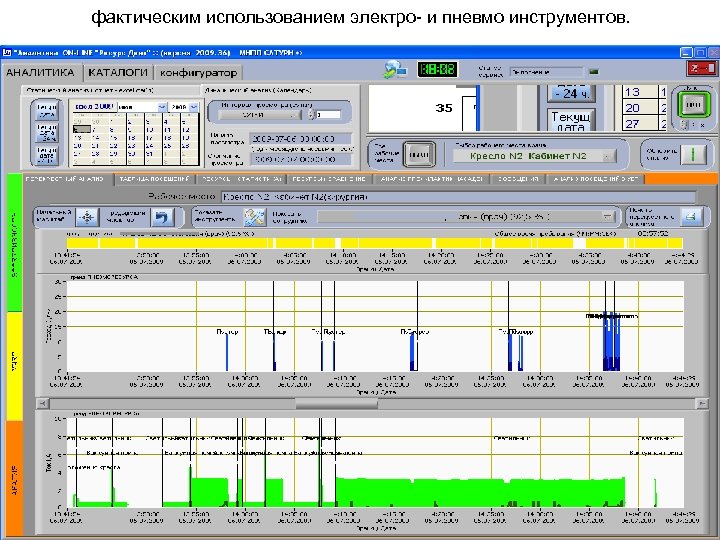Click the '- 24 ч.' date button
The image size is (720, 540).
coord(571,94)
